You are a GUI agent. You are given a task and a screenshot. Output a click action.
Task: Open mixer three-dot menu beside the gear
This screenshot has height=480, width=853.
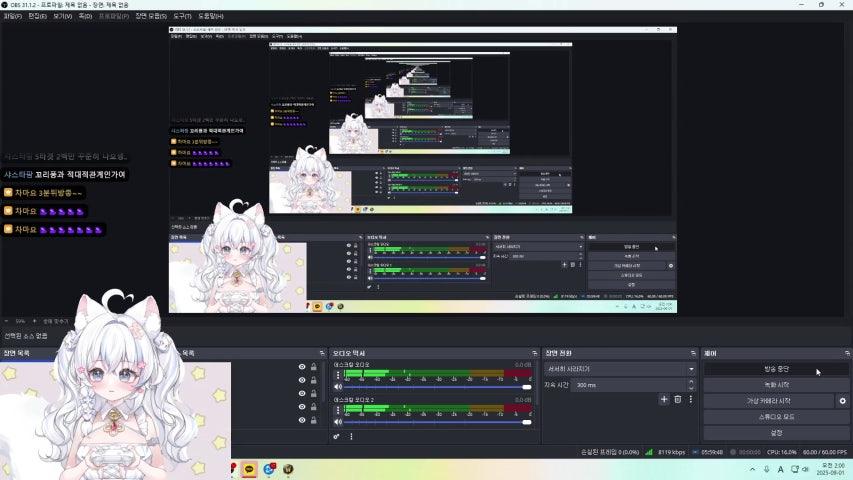[x=351, y=436]
